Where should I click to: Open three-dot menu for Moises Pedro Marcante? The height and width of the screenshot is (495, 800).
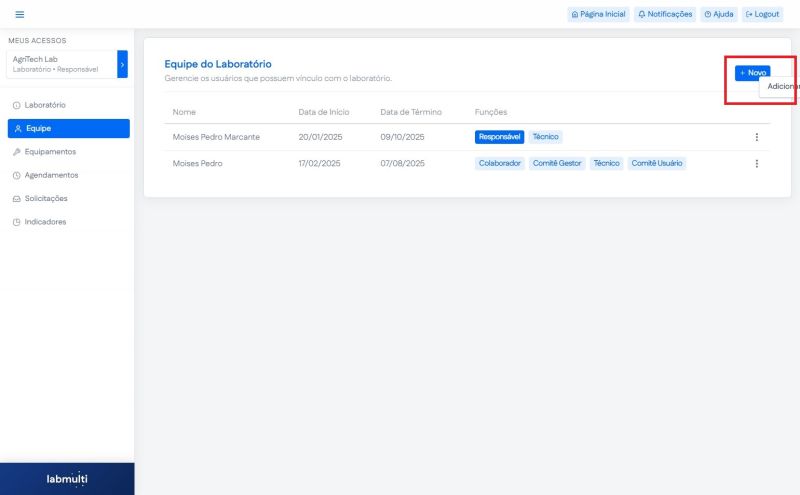click(x=756, y=137)
